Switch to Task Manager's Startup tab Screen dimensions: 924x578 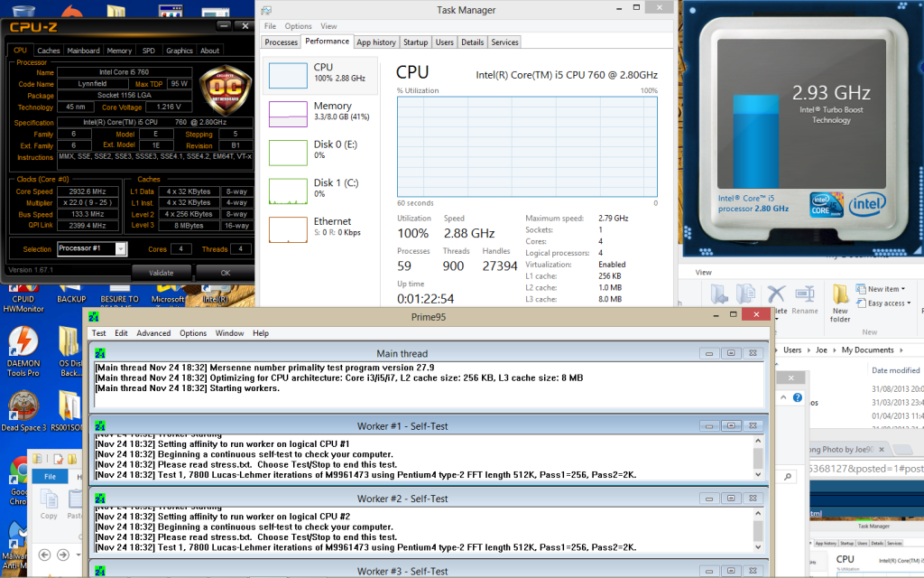[415, 42]
